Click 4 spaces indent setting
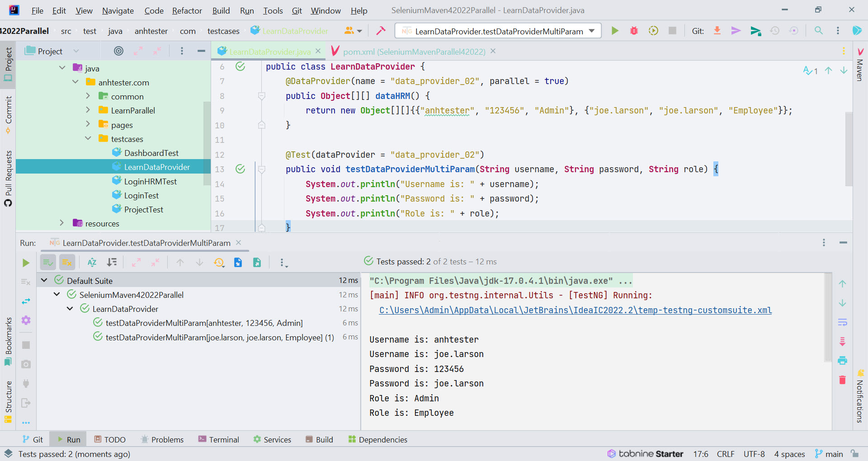 [789, 454]
